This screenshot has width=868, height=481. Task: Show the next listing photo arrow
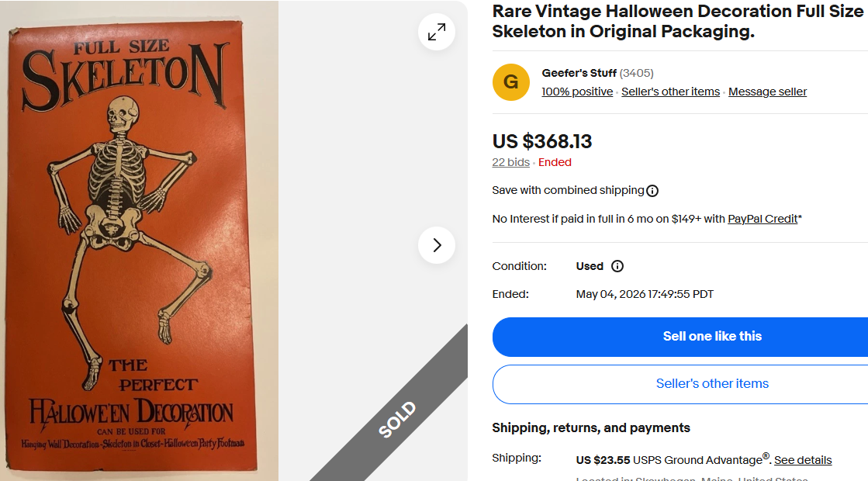click(436, 245)
